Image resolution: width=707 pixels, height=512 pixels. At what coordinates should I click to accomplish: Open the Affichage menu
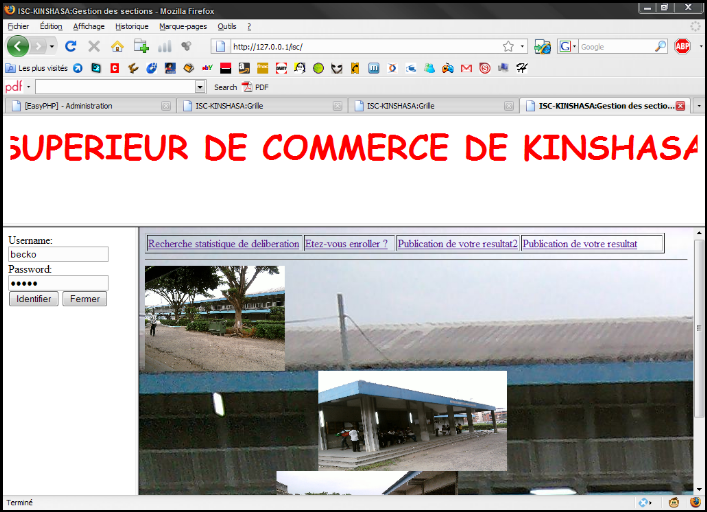[89, 27]
